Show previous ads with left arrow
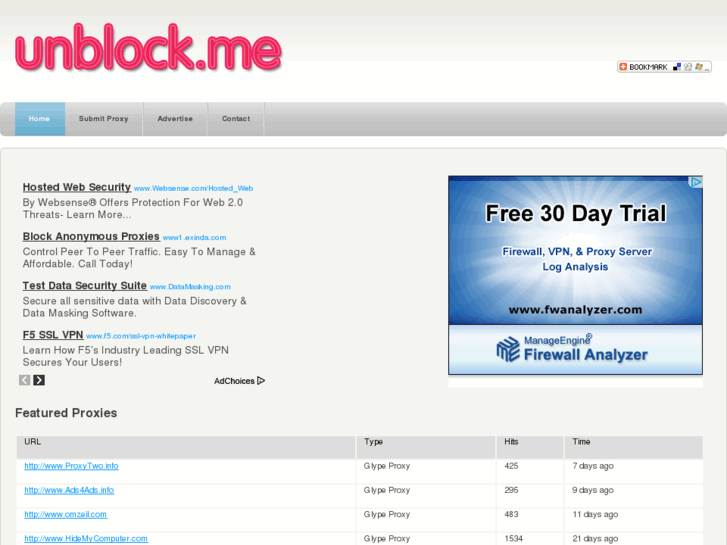 [x=25, y=380]
